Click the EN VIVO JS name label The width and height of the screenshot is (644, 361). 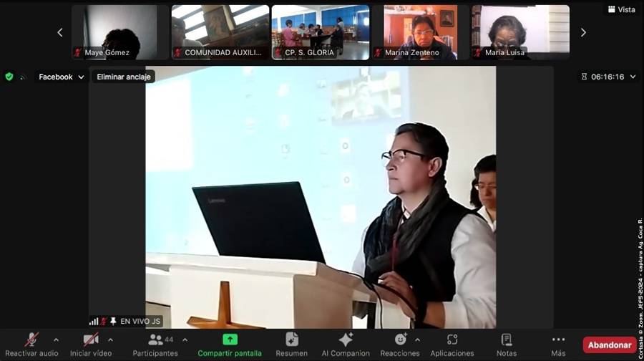(x=140, y=321)
